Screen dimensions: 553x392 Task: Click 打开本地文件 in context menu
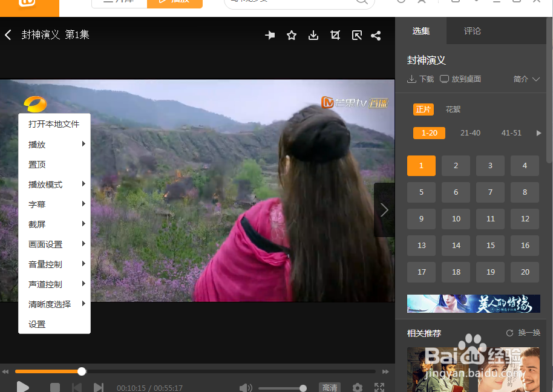coord(54,124)
